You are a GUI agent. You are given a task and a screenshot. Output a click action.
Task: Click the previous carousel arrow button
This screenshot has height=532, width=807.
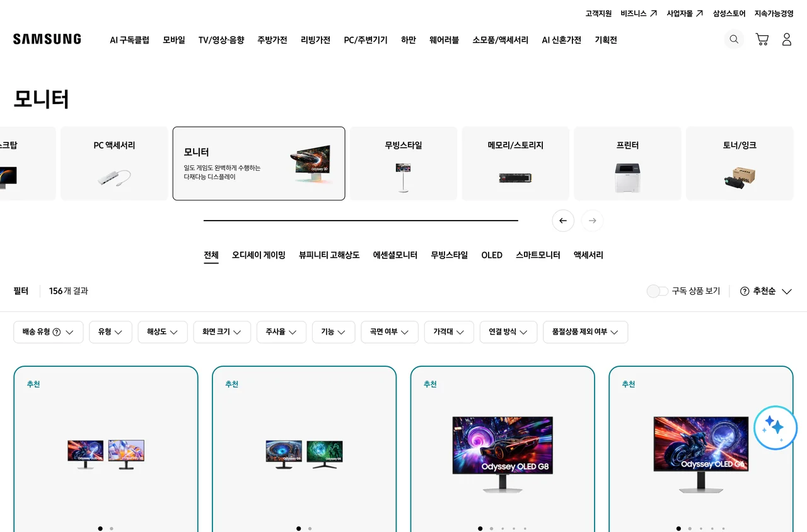pos(563,221)
